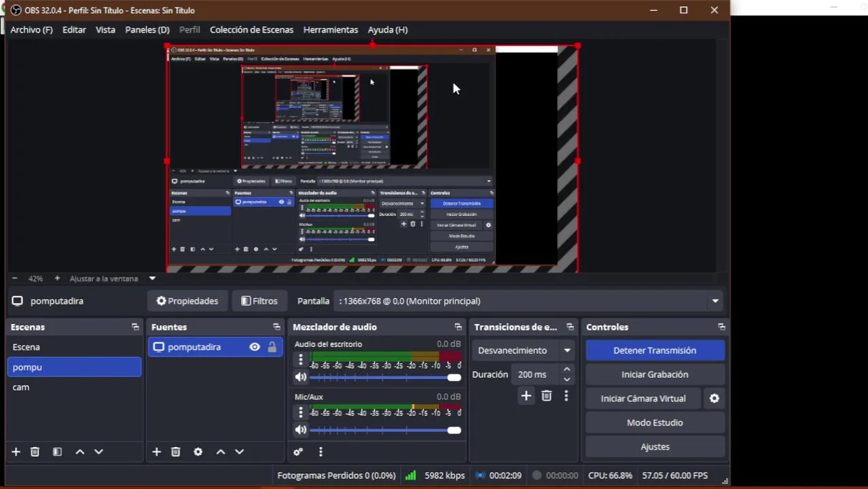Enable Modo Estudio
The width and height of the screenshot is (868, 489).
655,422
